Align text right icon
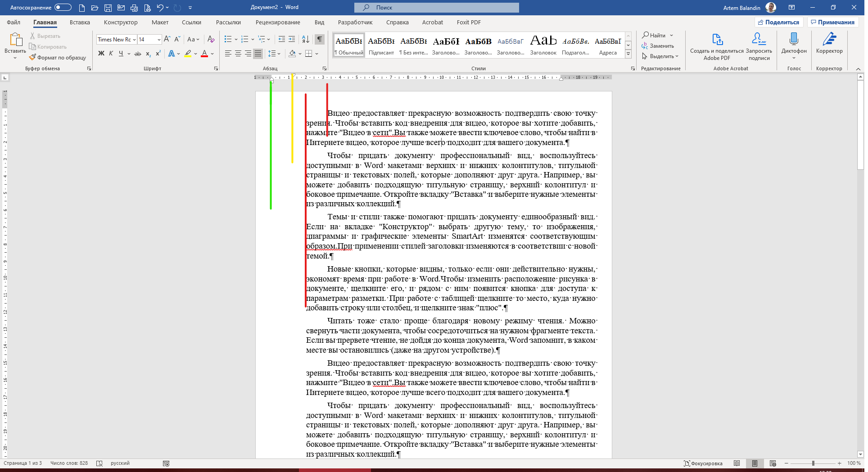The height and width of the screenshot is (472, 868). coord(248,54)
